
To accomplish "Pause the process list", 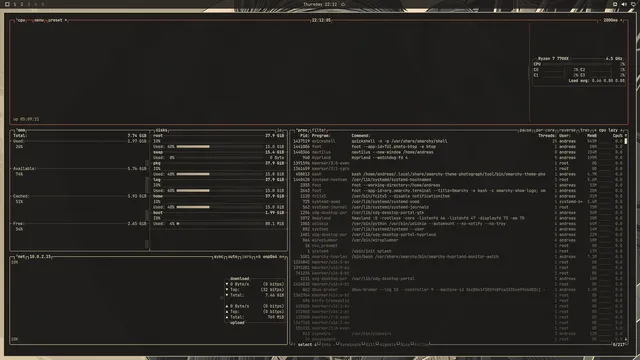I will (x=525, y=130).
